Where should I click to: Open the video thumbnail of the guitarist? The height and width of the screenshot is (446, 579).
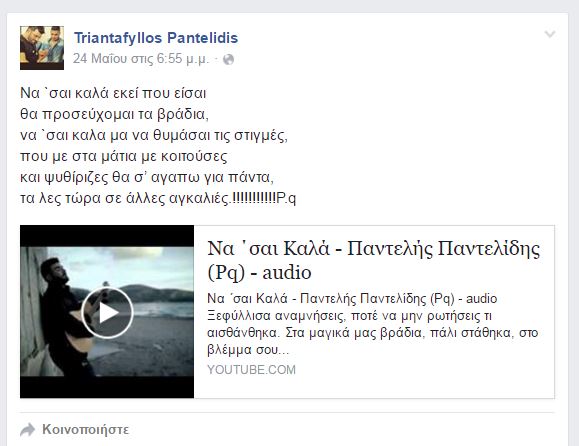point(107,311)
